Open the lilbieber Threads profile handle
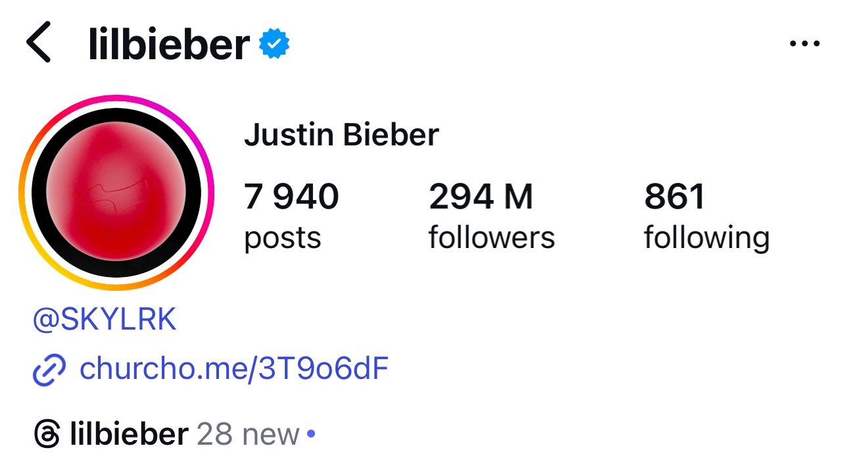The width and height of the screenshot is (868, 475). (129, 435)
